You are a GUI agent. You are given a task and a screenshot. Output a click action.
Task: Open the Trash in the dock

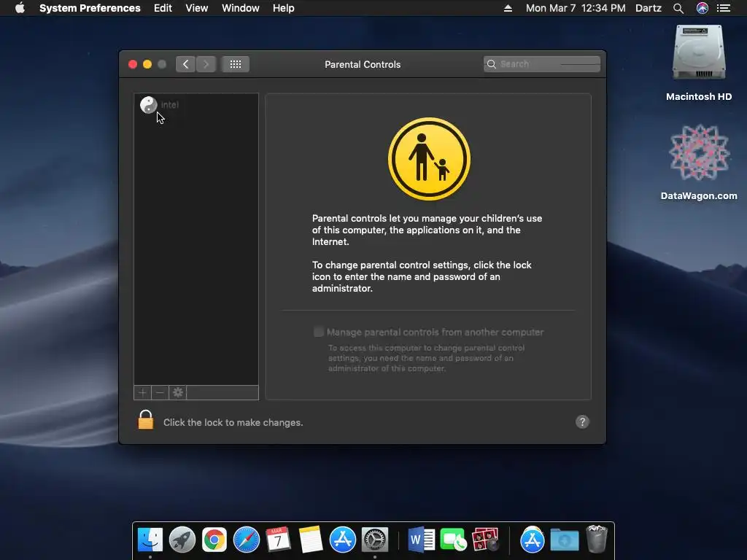pyautogui.click(x=597, y=539)
